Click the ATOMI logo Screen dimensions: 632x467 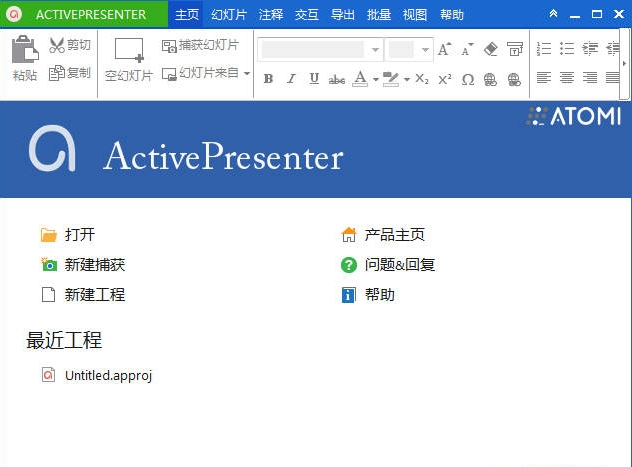pyautogui.click(x=574, y=116)
